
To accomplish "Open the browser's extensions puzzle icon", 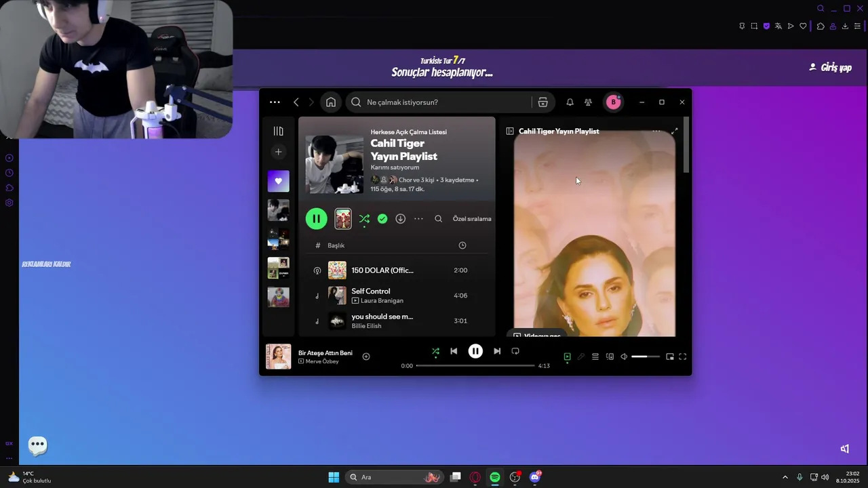I will point(821,26).
